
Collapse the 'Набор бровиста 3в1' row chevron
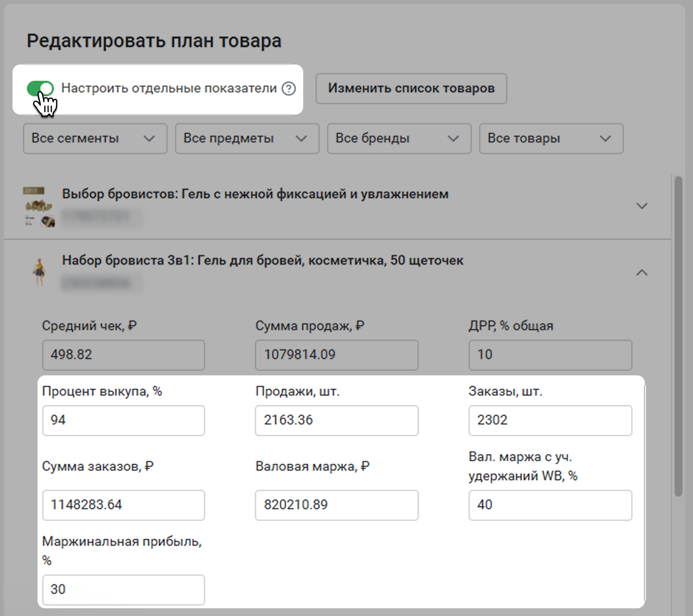[642, 272]
